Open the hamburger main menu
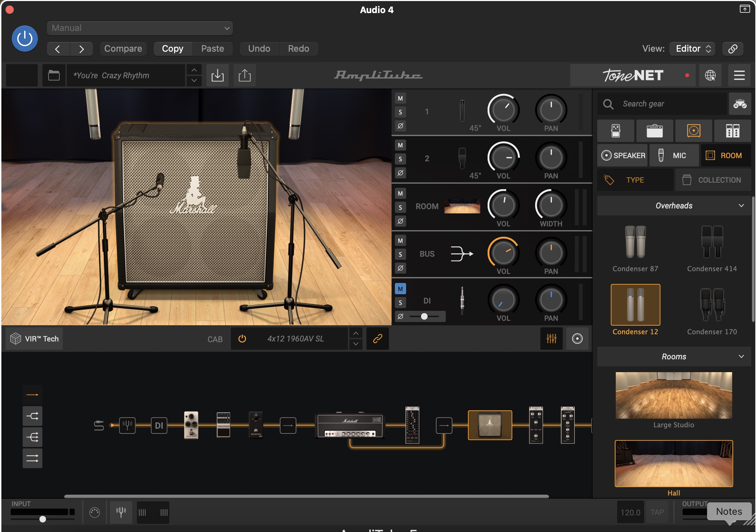756x532 pixels. click(x=739, y=75)
